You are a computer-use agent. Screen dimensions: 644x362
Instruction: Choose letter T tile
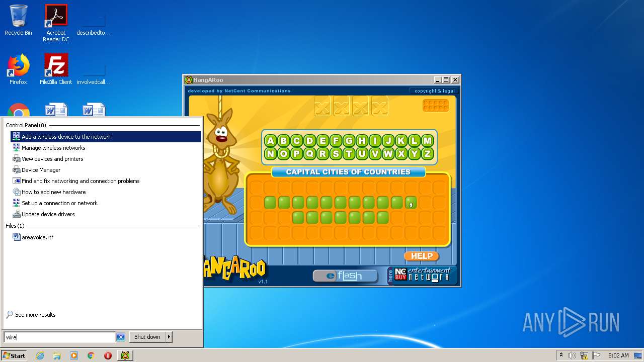349,154
